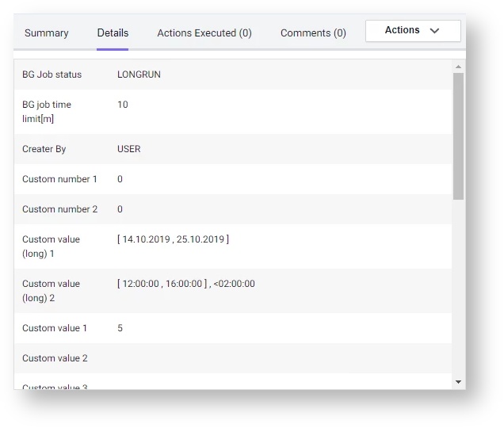Select the date range 14.10.2019, 25.10.2019
The image size is (504, 428).
click(x=174, y=239)
